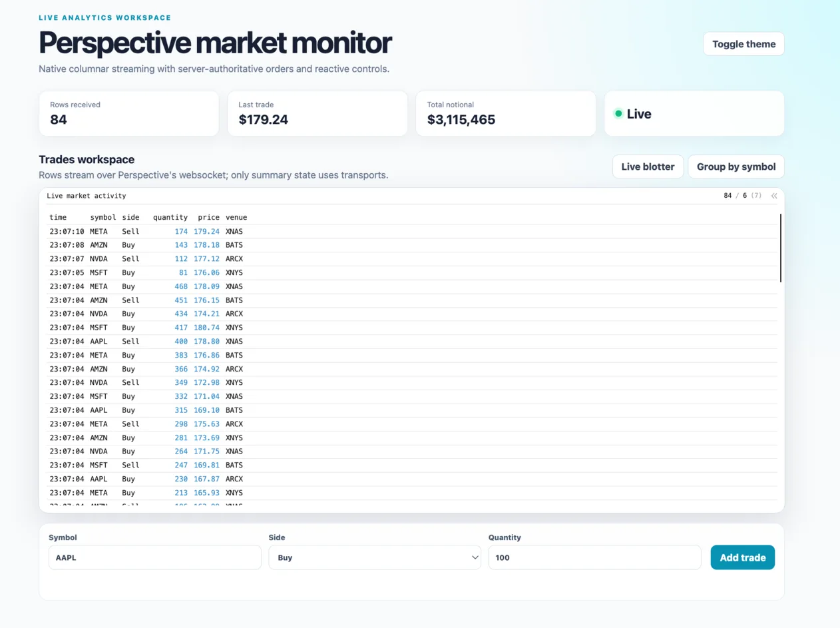
Task: Select price cell 179.24
Action: 206,232
